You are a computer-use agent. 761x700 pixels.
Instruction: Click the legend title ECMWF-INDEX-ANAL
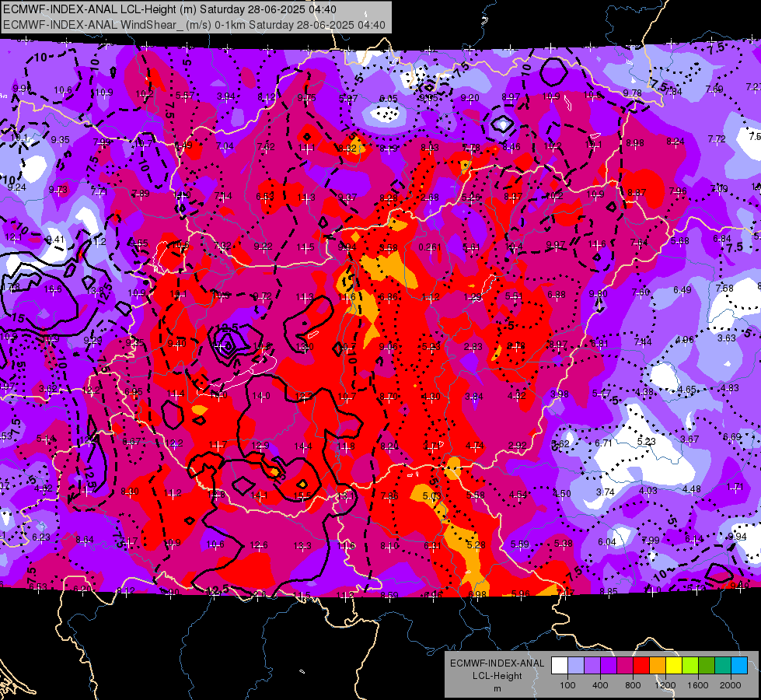click(497, 663)
